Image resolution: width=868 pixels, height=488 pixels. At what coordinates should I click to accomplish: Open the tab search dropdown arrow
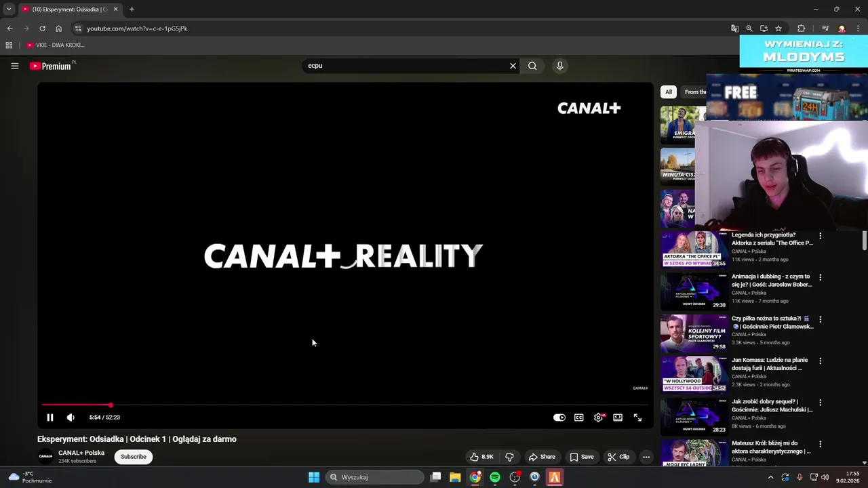9,9
